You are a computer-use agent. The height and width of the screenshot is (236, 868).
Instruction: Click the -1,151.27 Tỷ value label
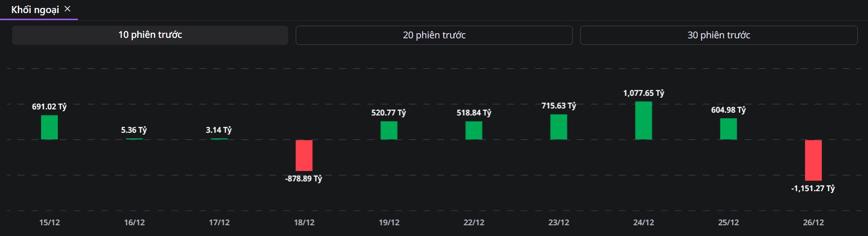(813, 188)
